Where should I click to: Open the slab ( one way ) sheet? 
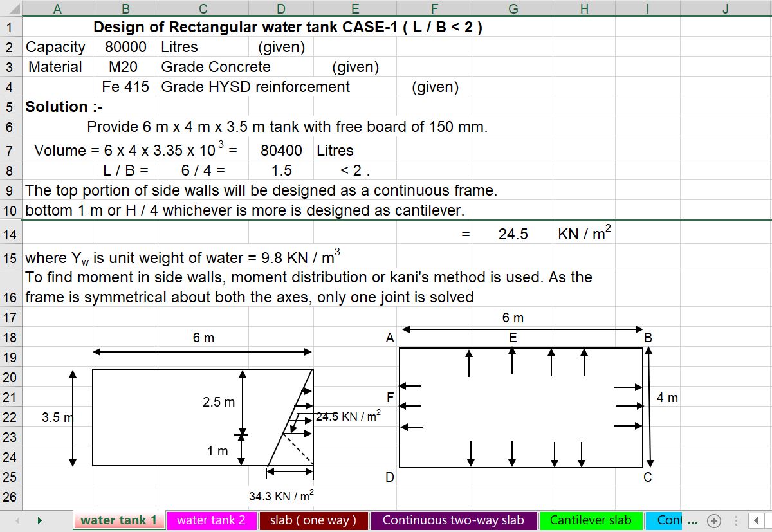313,520
